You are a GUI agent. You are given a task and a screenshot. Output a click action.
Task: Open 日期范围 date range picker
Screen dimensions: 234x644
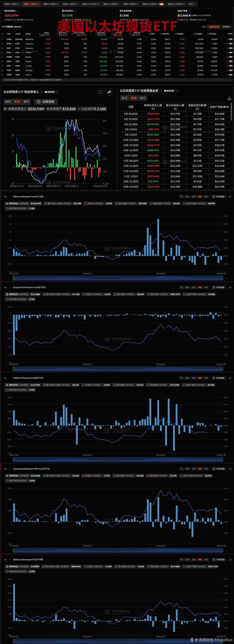(46, 102)
